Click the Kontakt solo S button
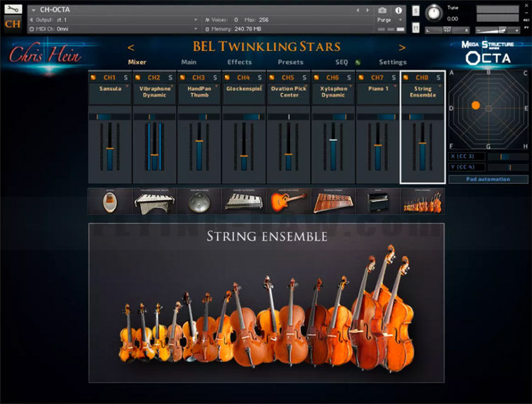The image size is (532, 404). coord(416,11)
